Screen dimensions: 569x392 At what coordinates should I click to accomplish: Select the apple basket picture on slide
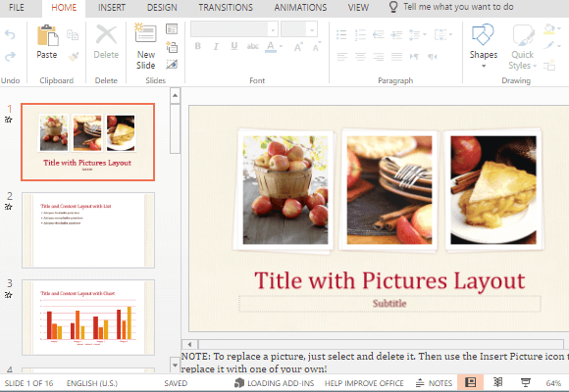coord(284,190)
